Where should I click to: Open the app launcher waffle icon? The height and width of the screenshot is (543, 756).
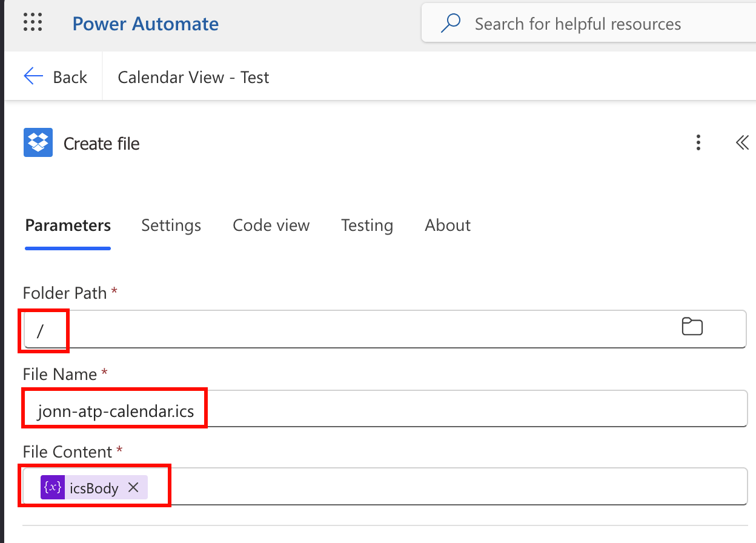coord(33,22)
